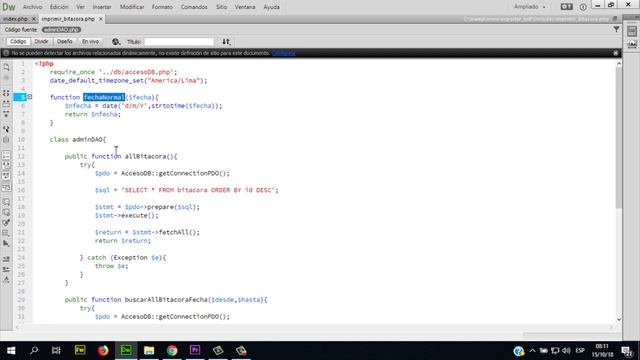Click the scroll down arrow of code view
This screenshot has height=360, width=640.
[x=619, y=320]
